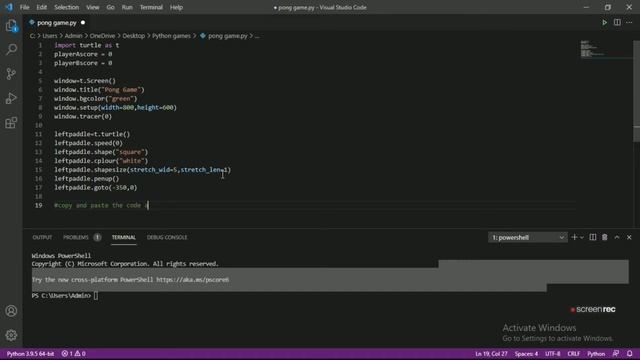This screenshot has height=360, width=640.
Task: Open the Selection menu
Action: pos(67,7)
